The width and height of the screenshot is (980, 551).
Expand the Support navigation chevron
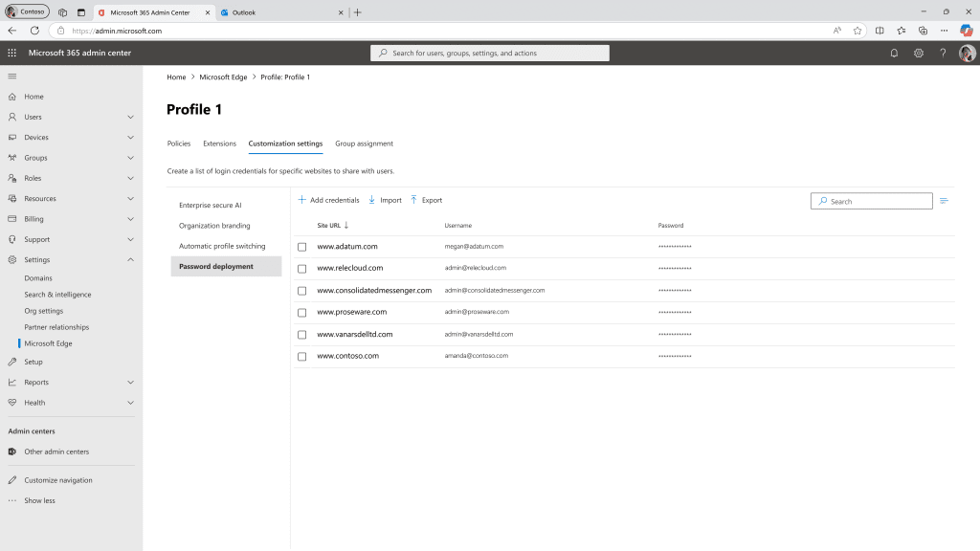(130, 239)
